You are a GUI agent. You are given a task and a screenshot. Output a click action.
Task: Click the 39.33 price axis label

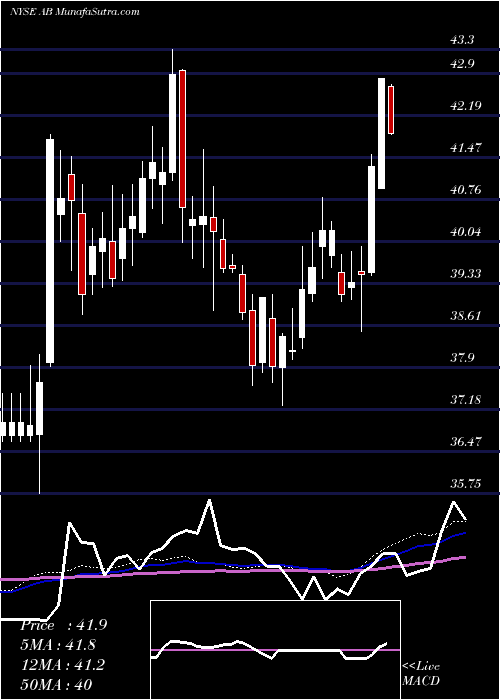coord(466,273)
